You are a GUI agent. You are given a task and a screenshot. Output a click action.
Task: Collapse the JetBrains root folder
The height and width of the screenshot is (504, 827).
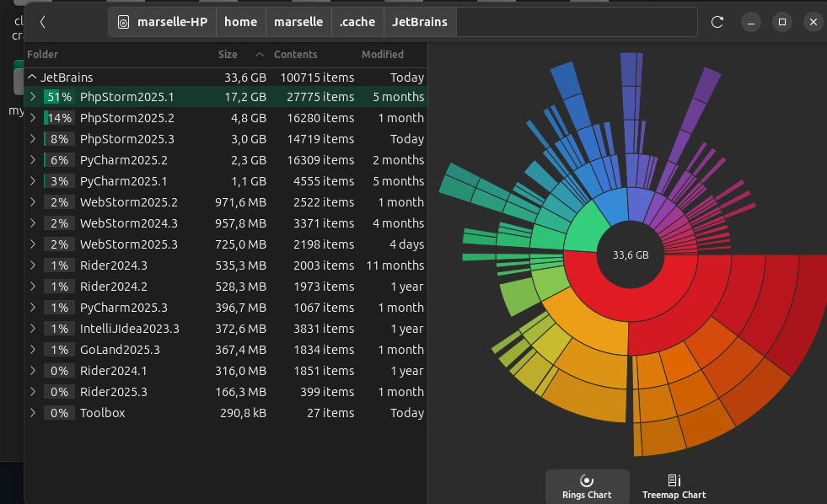(32, 77)
